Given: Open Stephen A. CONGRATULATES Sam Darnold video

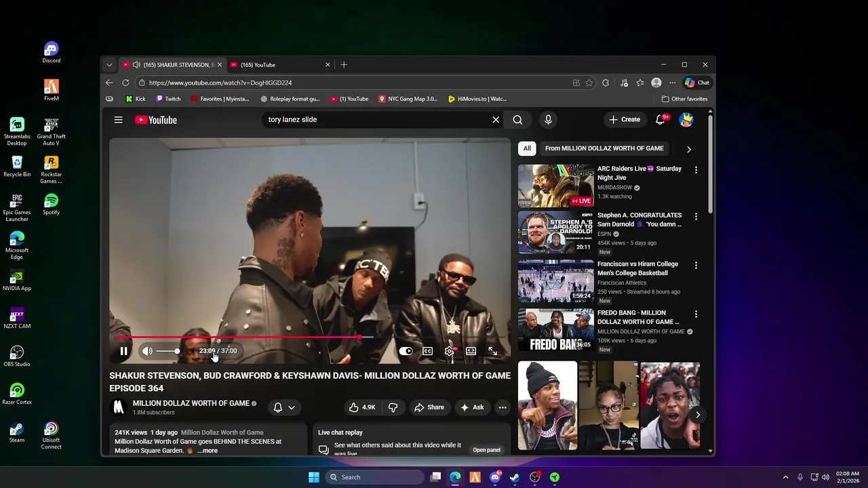Looking at the screenshot, I should (639, 220).
